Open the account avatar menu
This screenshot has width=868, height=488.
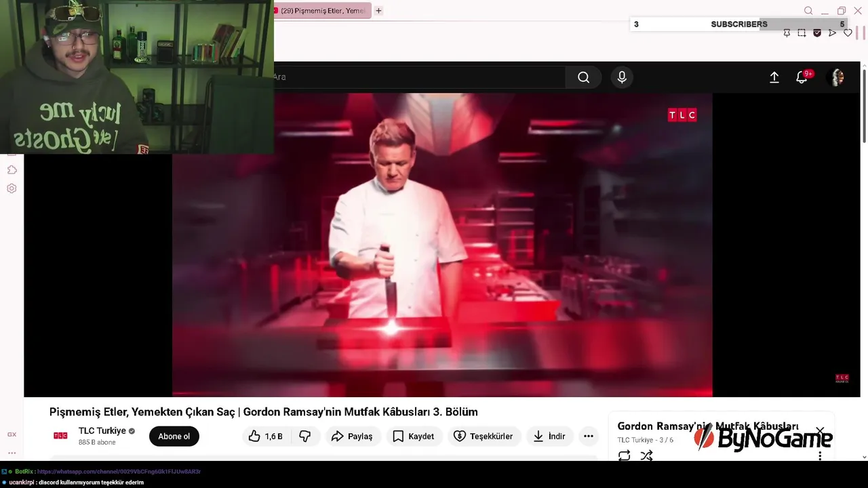tap(837, 77)
